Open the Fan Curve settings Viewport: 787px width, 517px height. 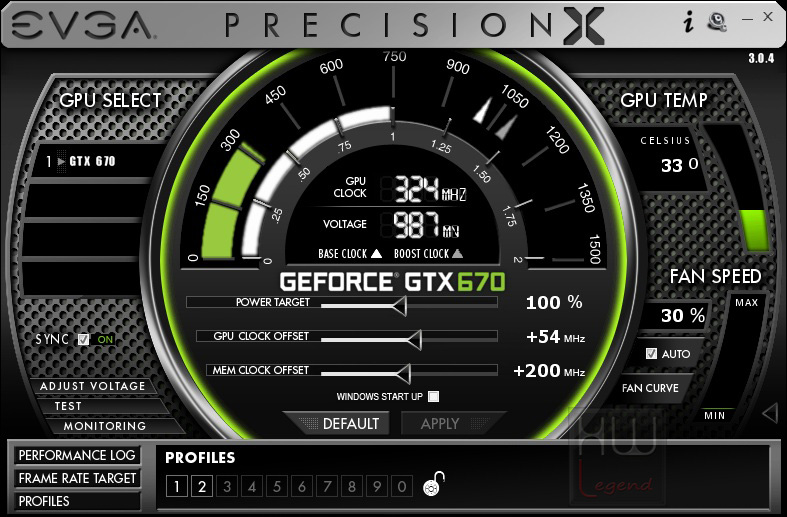click(x=650, y=388)
